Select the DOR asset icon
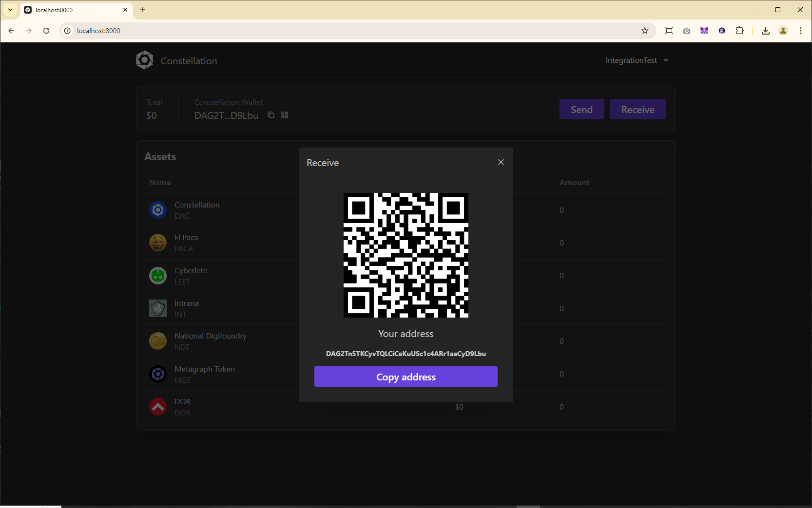Image resolution: width=812 pixels, height=508 pixels. click(x=158, y=407)
